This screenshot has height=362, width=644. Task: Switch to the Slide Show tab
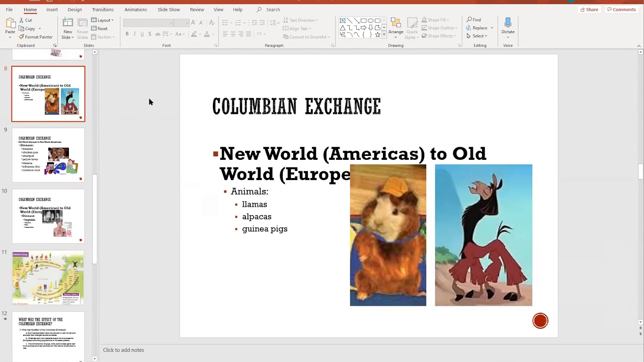coord(169,10)
